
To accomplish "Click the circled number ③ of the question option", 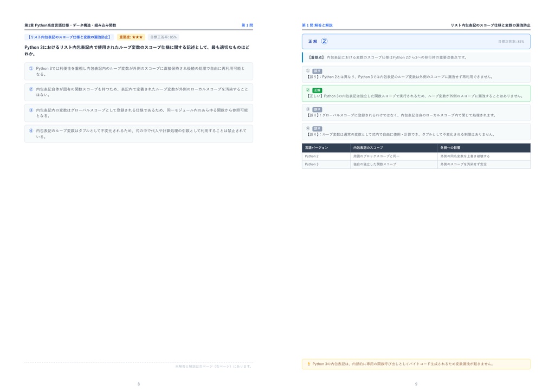I will [x=31, y=110].
